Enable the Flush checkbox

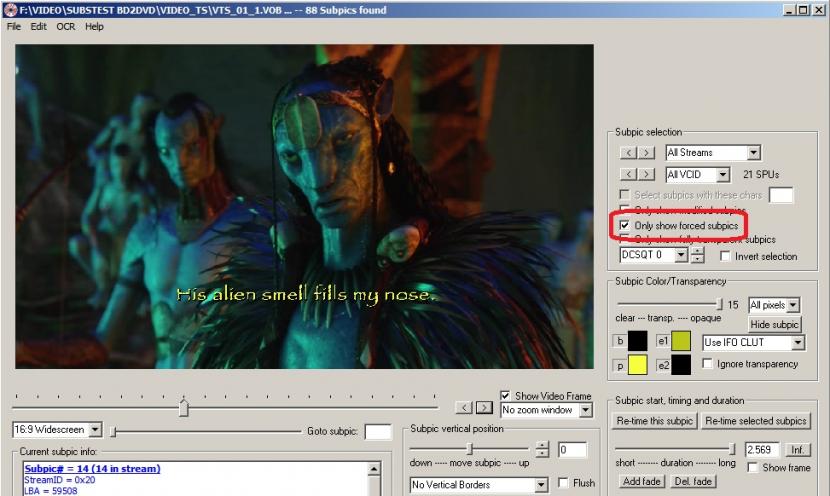(563, 482)
